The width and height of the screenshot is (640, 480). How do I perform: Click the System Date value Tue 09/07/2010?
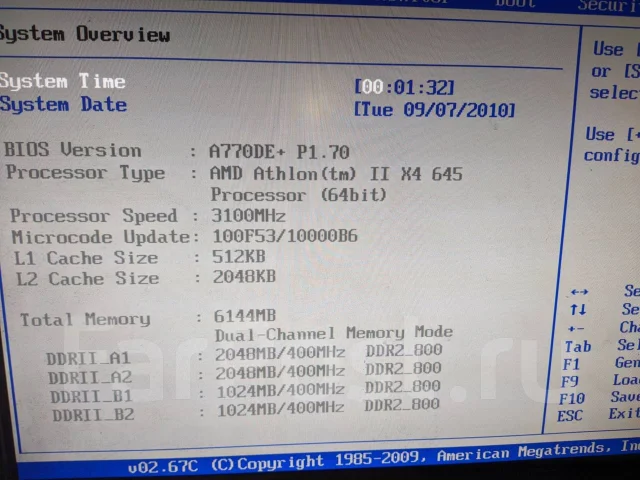pos(435,110)
